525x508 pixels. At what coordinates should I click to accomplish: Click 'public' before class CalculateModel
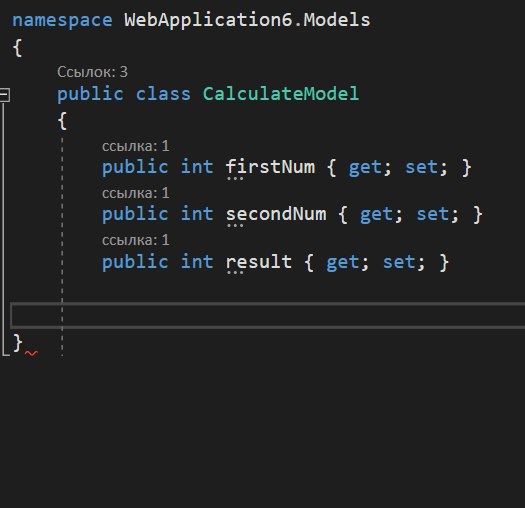[x=90, y=94]
